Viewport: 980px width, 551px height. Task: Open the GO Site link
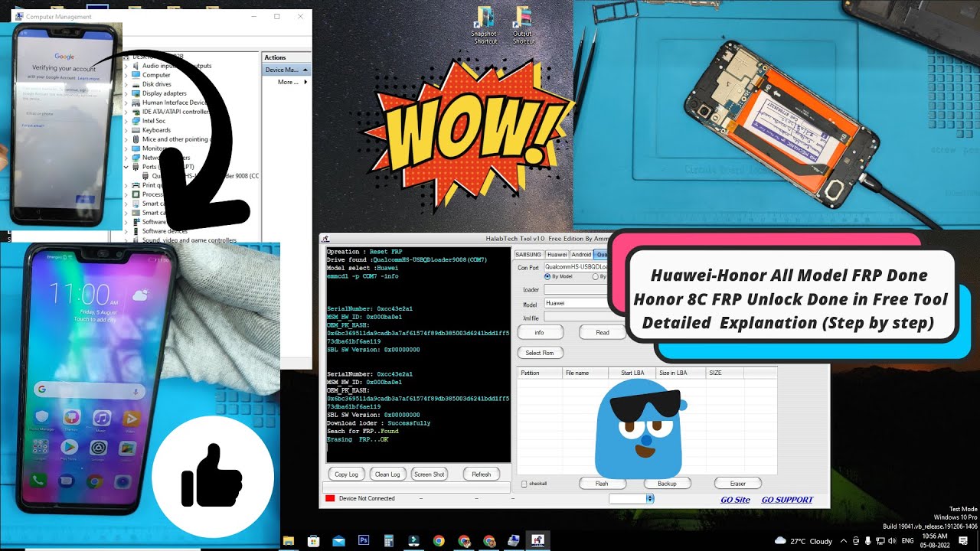click(735, 500)
